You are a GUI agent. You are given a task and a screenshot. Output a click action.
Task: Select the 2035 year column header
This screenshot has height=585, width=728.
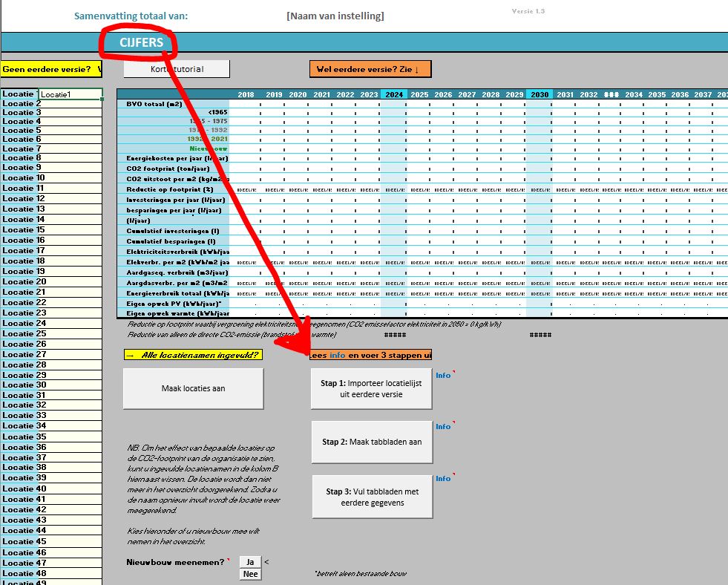[657, 94]
